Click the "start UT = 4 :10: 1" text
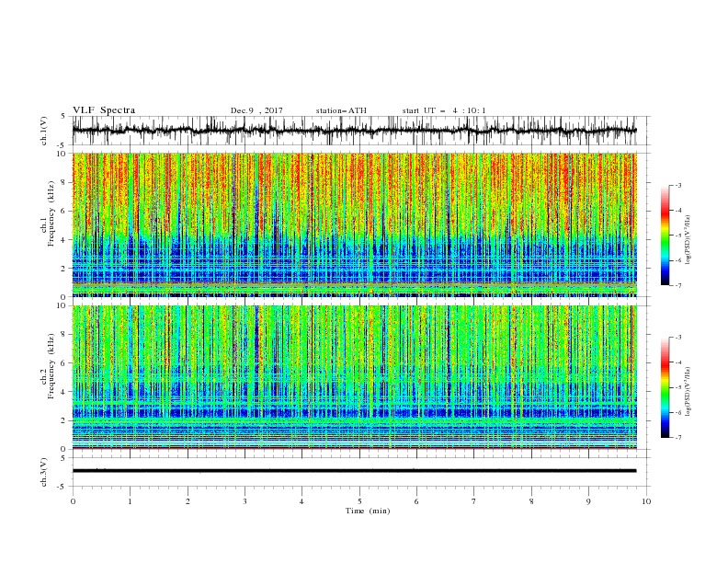 [444, 110]
